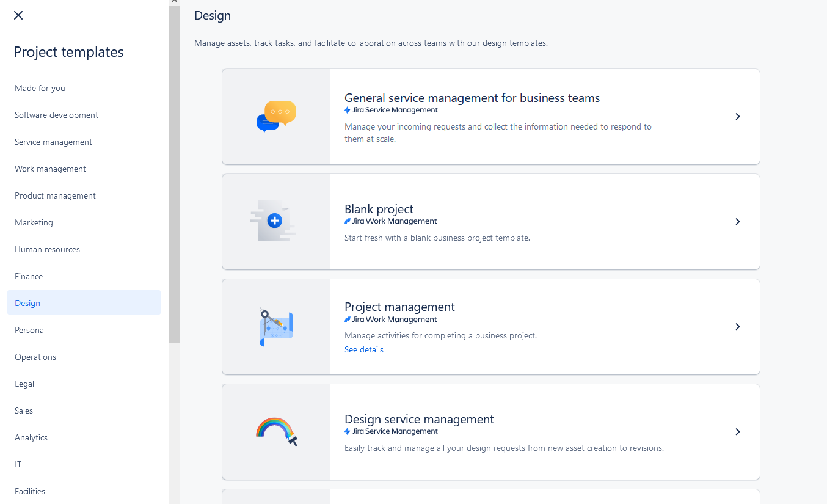Open the Made for you category
Viewport: 827px width, 504px height.
click(84, 88)
